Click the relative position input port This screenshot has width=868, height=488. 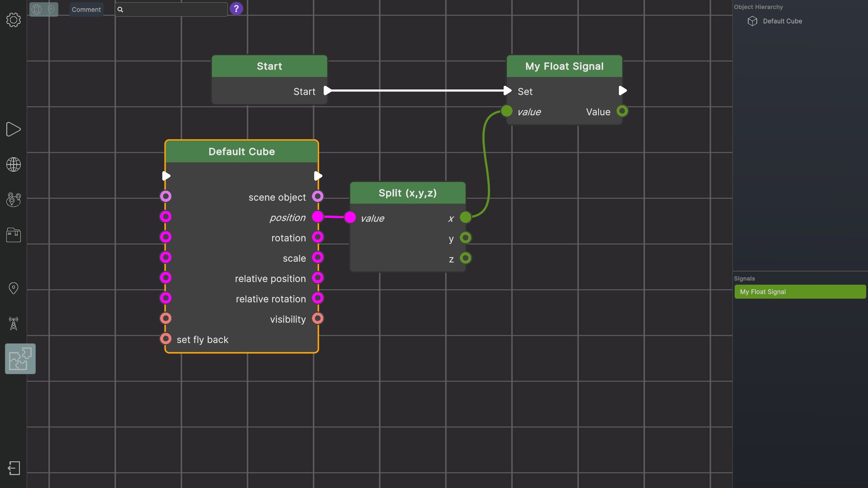pos(166,278)
